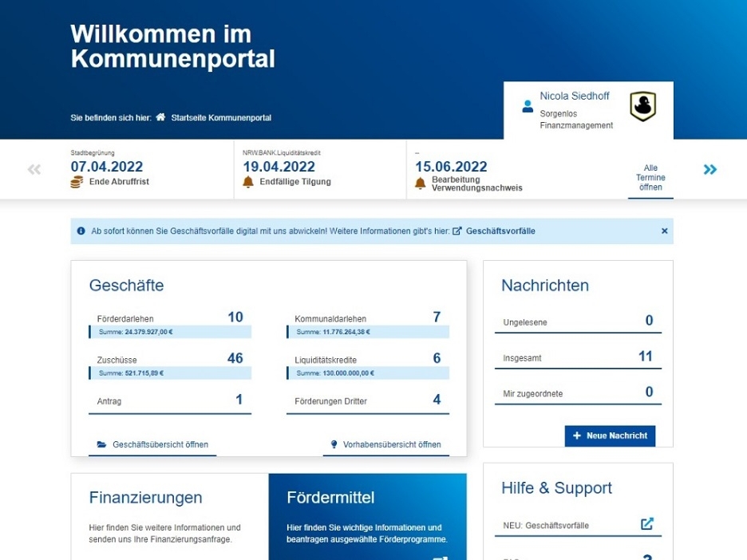Screen dimensions: 747x560
Task: Show later appointments via the right double chevron
Action: coord(709,169)
